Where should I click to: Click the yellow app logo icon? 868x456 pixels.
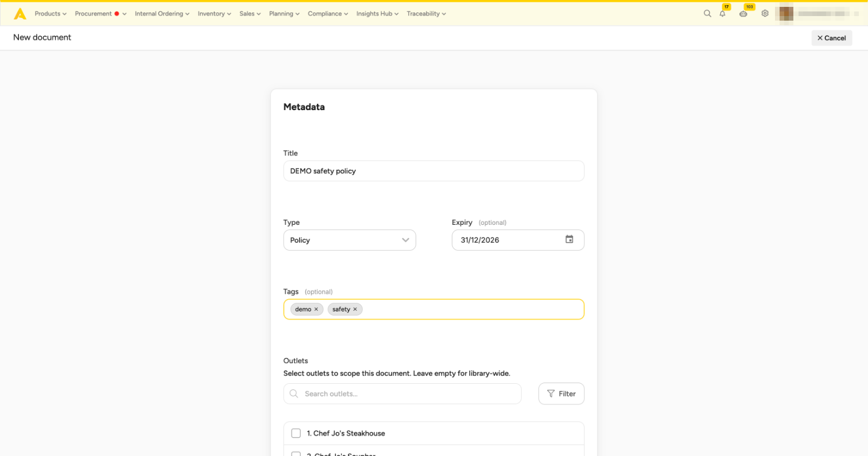[x=20, y=14]
